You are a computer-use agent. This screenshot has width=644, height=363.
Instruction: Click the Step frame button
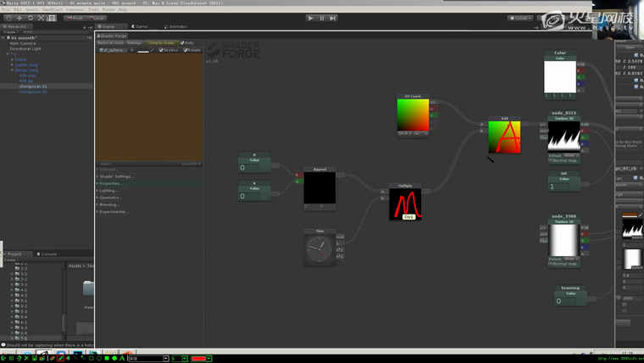(x=332, y=18)
